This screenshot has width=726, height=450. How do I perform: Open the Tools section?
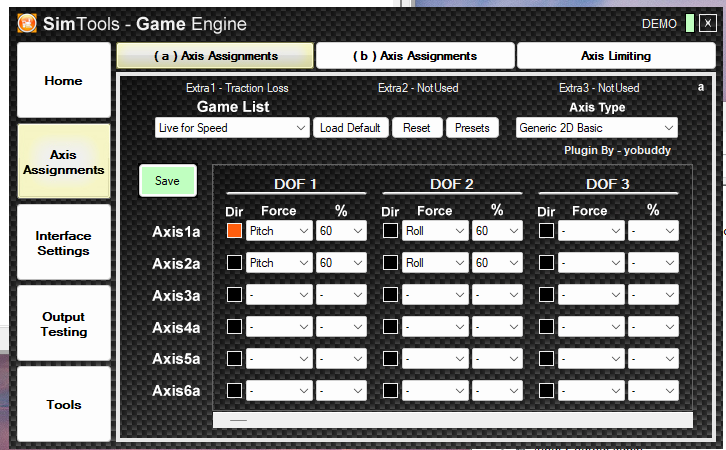coord(63,404)
